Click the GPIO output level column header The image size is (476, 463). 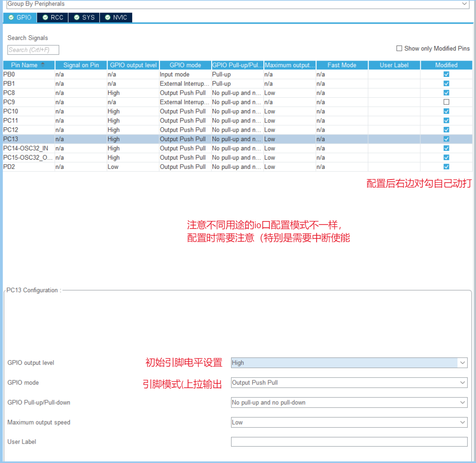click(133, 65)
